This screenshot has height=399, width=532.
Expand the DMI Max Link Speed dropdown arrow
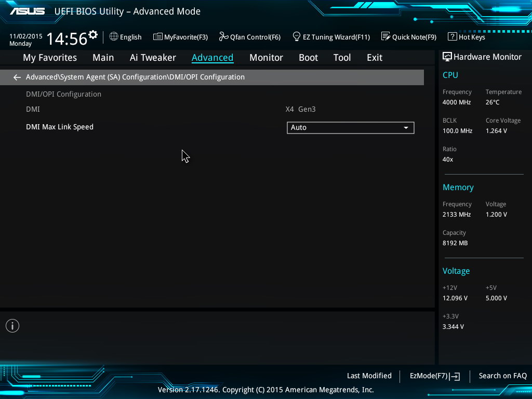pyautogui.click(x=406, y=128)
